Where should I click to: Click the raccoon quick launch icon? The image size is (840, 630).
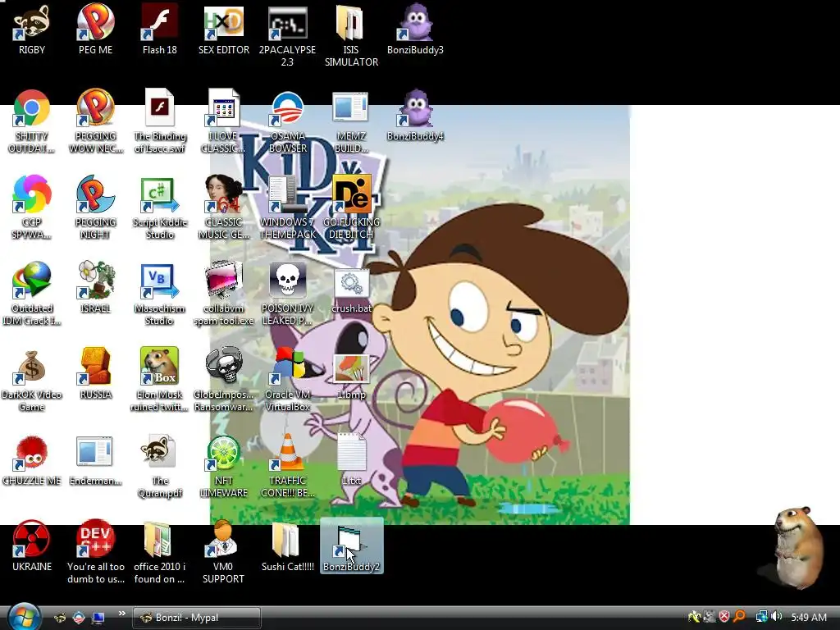pos(60,618)
